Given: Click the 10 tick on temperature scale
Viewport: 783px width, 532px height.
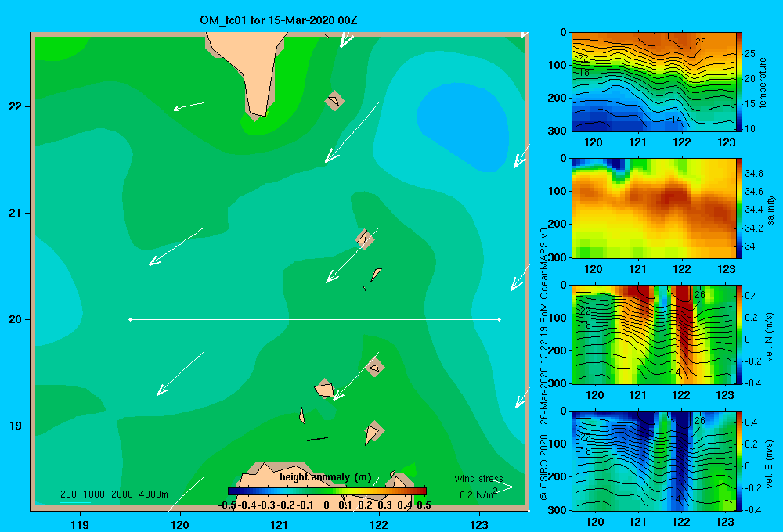Looking at the screenshot, I should coord(750,129).
